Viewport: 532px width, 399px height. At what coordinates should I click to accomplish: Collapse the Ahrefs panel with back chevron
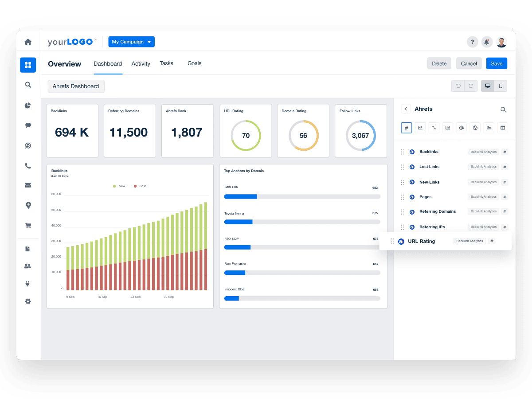point(406,109)
